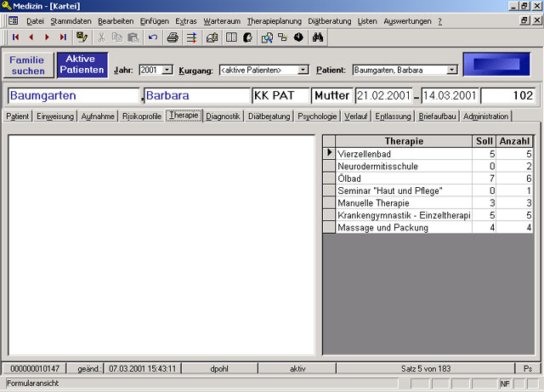Open the Bearbeiten menu
This screenshot has height=392, width=544.
[x=116, y=21]
